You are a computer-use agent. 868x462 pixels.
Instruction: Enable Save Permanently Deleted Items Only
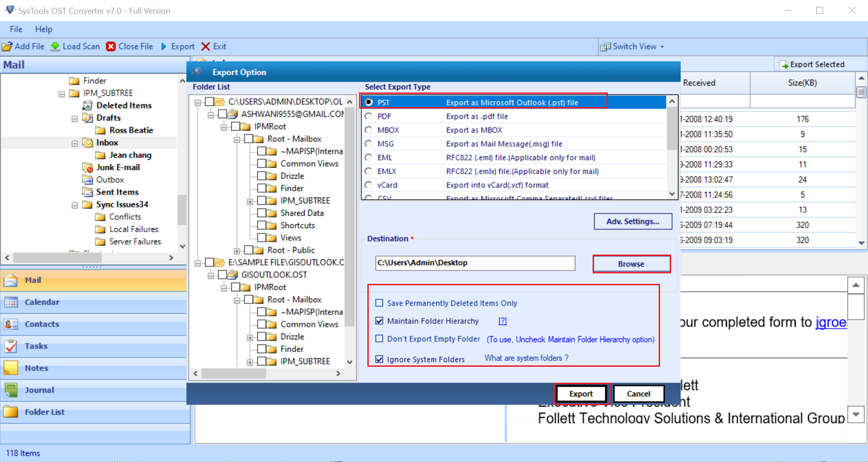click(379, 303)
